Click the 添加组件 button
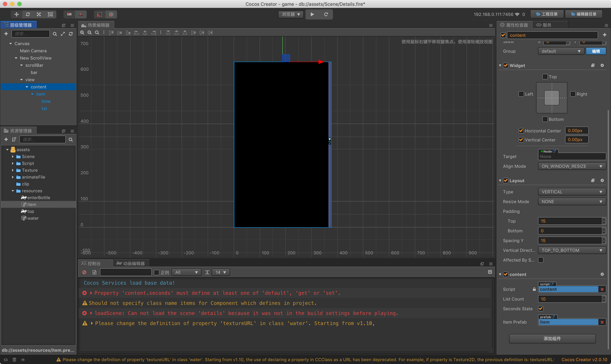This screenshot has height=364, width=611. pos(552,339)
